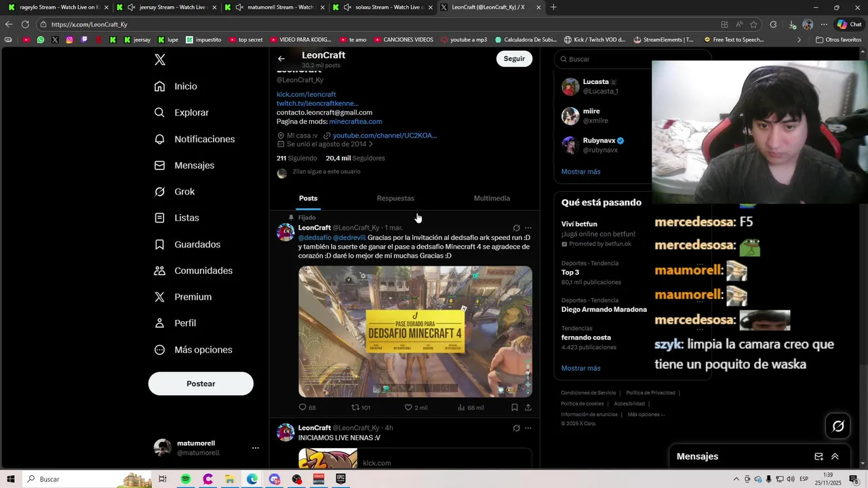This screenshot has height=488, width=868.
Task: Open Más opciones menu
Action: (x=193, y=350)
